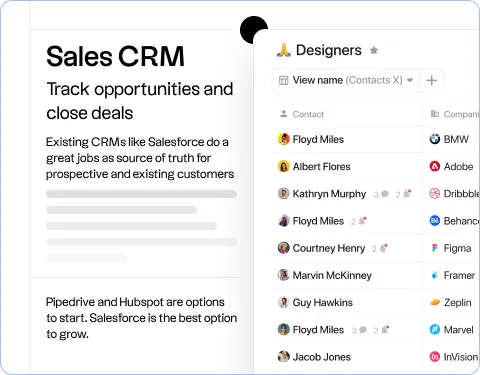This screenshot has height=375, width=480.
Task: Select the Figma company entry
Action: pos(451,248)
